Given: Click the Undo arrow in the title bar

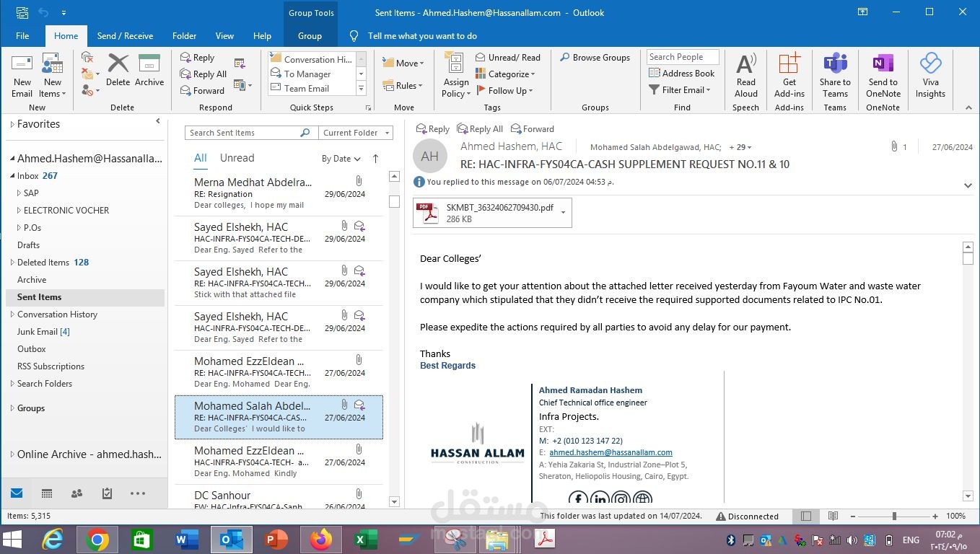Looking at the screenshot, I should [43, 12].
